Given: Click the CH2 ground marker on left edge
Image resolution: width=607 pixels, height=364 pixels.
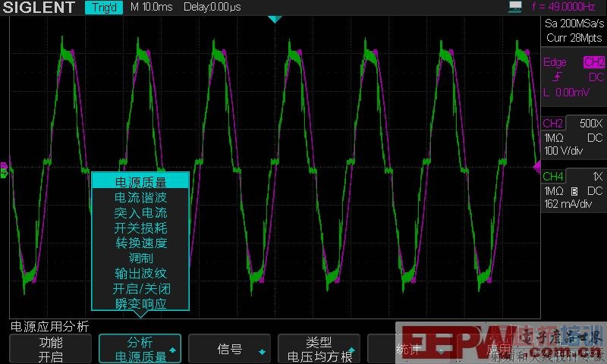Looking at the screenshot, I should click(4, 166).
